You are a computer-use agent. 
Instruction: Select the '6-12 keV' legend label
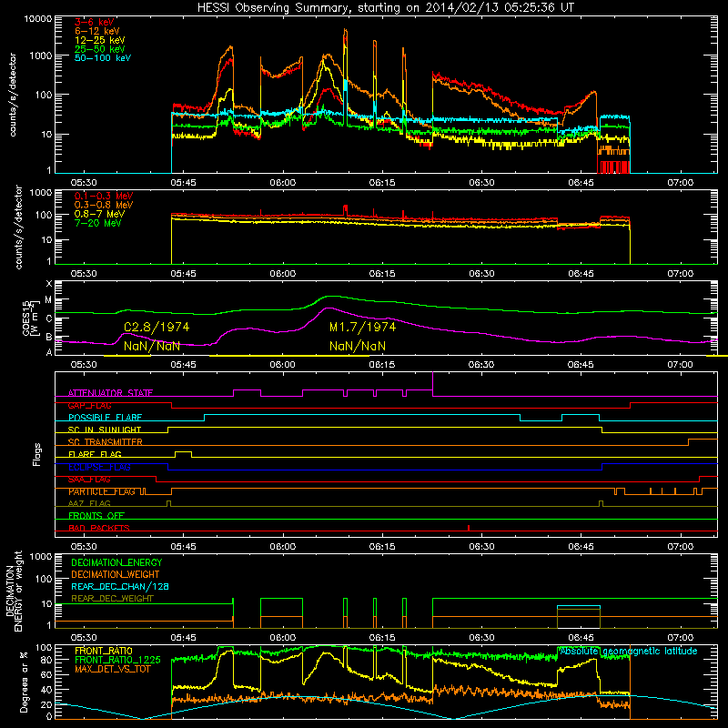[96, 31]
